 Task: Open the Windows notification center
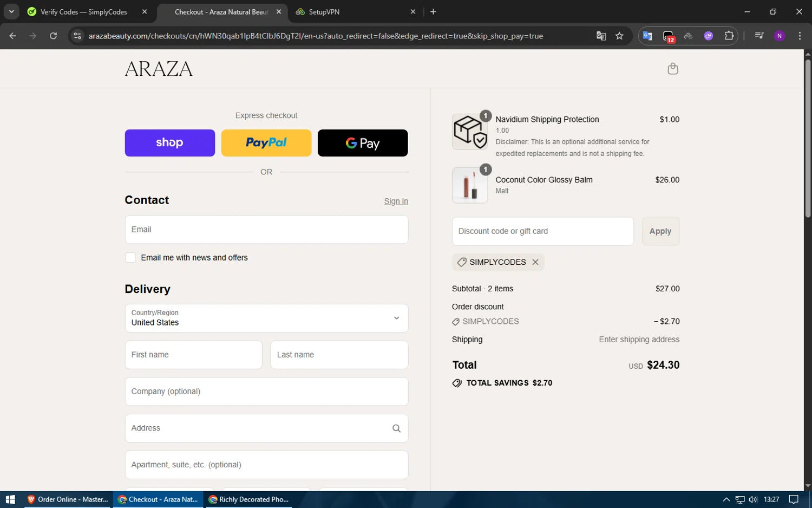794,499
